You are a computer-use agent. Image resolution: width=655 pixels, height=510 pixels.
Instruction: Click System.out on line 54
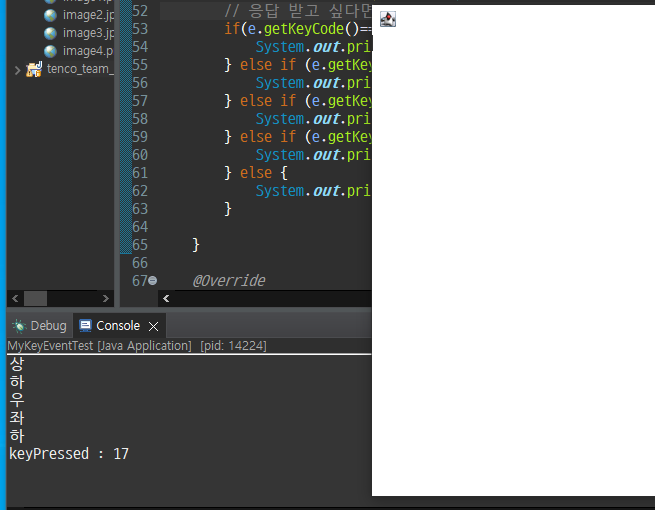click(x=297, y=47)
